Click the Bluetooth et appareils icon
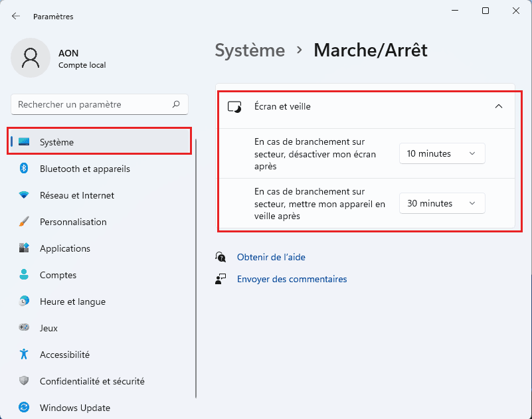The height and width of the screenshot is (419, 532). click(x=25, y=169)
